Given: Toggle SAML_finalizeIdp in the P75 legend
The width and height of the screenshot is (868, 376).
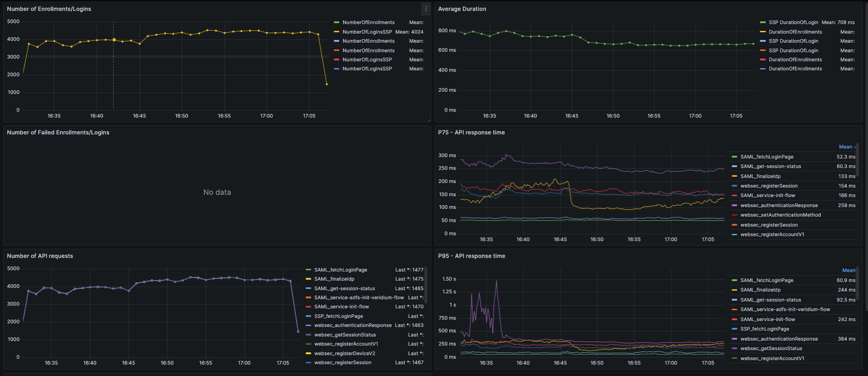Looking at the screenshot, I should (x=760, y=176).
